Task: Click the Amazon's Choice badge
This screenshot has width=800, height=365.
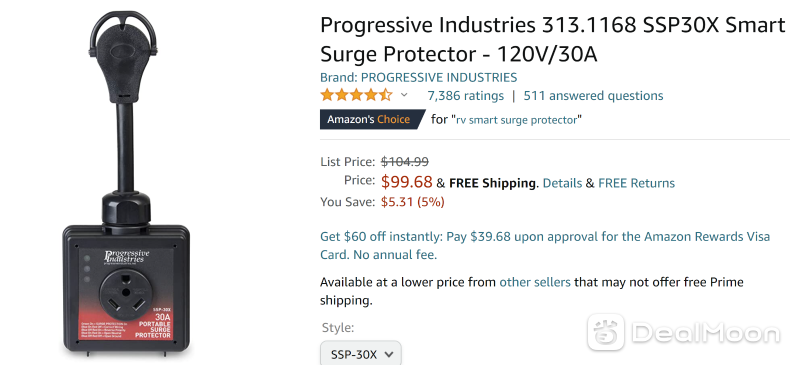Action: click(x=372, y=119)
